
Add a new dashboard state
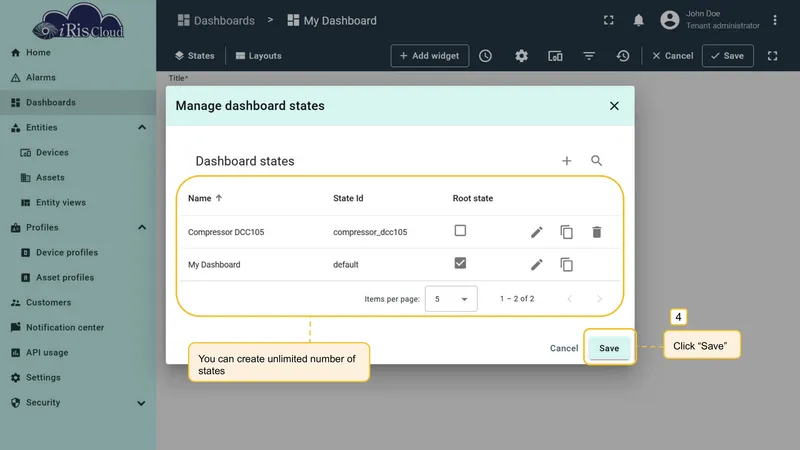coord(566,161)
